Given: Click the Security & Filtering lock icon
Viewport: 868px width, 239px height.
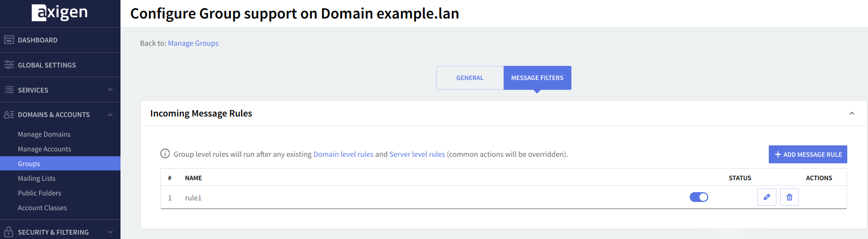Looking at the screenshot, I should (x=9, y=232).
